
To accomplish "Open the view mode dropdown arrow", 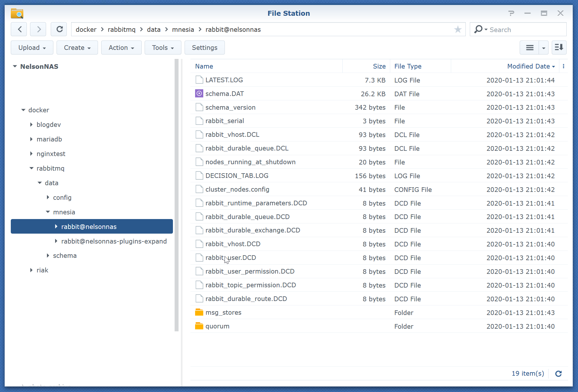I will pyautogui.click(x=544, y=48).
